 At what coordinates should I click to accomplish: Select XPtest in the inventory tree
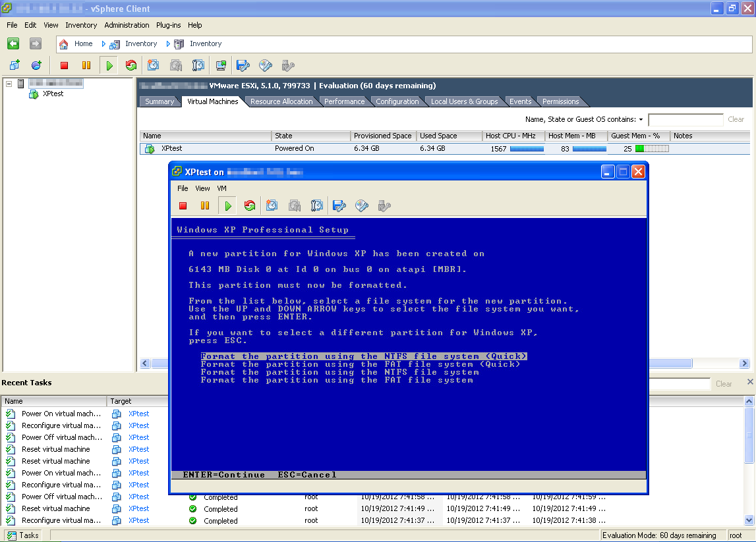[53, 94]
